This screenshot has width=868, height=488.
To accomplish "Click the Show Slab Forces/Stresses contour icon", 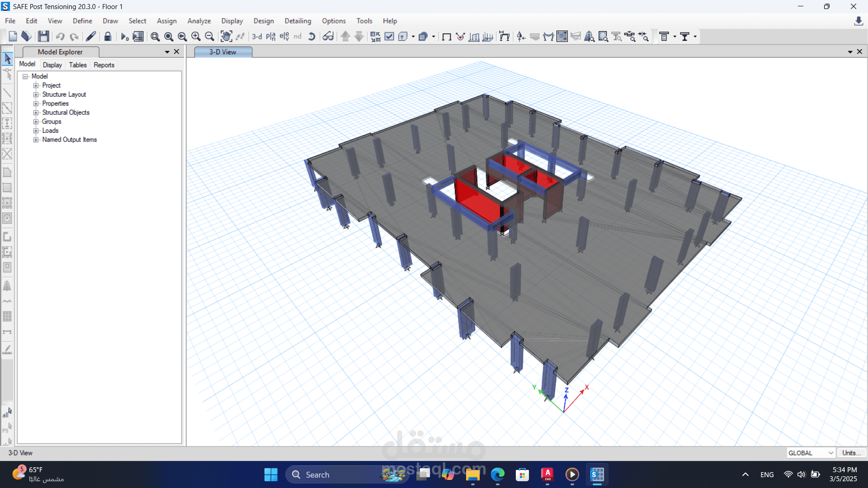I will 562,37.
